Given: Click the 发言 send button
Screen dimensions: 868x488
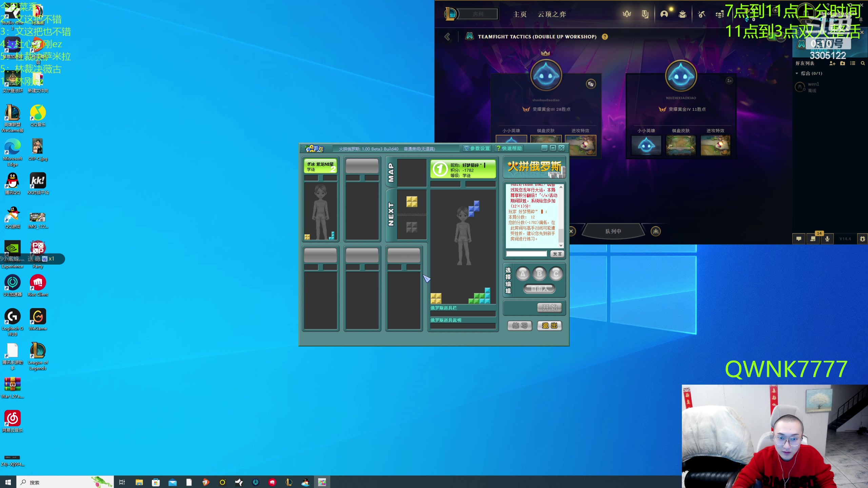Looking at the screenshot, I should (557, 254).
